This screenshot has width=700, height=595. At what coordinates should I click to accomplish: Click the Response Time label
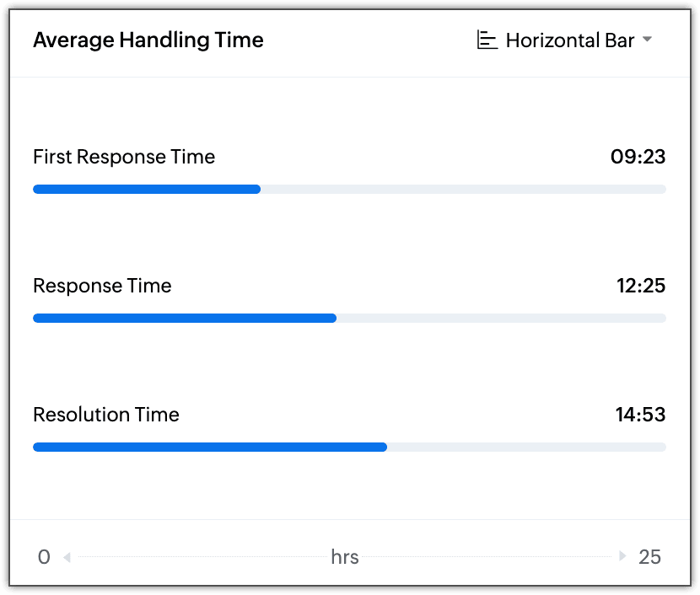[102, 286]
